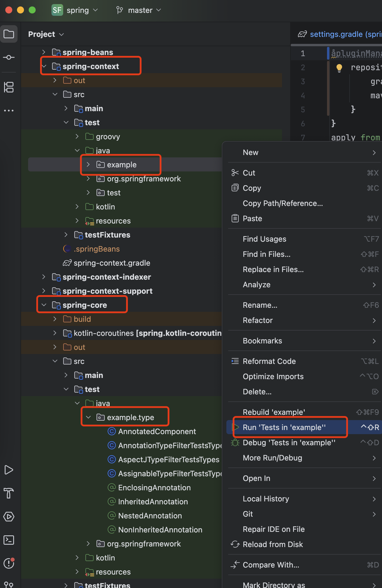Select Debug 'Tests in 'example''
Image resolution: width=382 pixels, height=588 pixels.
[304, 443]
